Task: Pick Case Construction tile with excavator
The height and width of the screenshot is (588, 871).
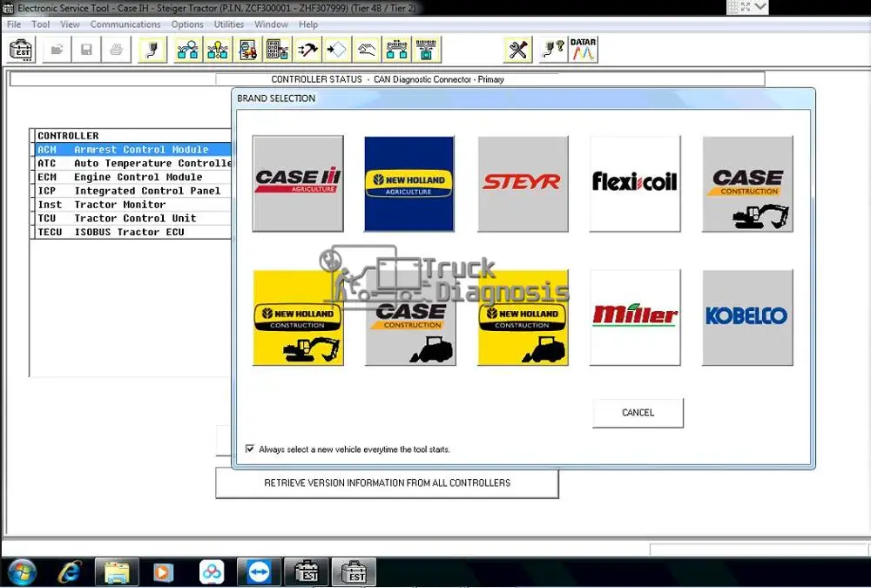Action: [747, 184]
